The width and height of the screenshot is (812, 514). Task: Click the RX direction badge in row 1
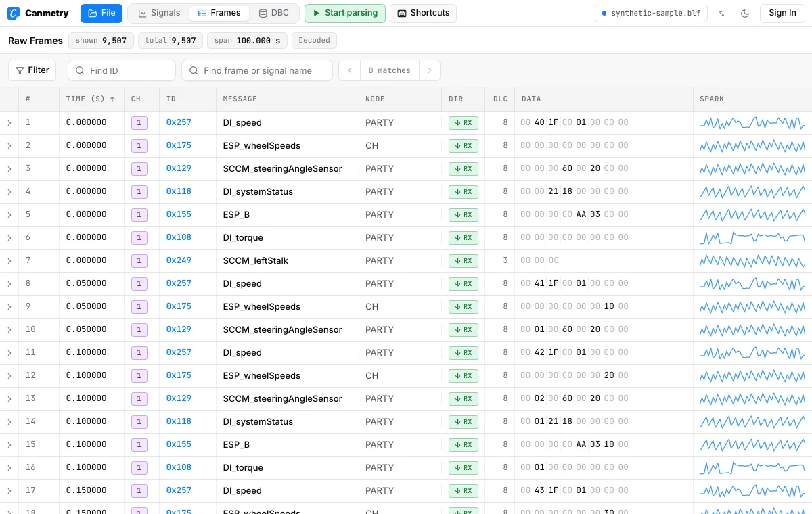click(x=464, y=123)
